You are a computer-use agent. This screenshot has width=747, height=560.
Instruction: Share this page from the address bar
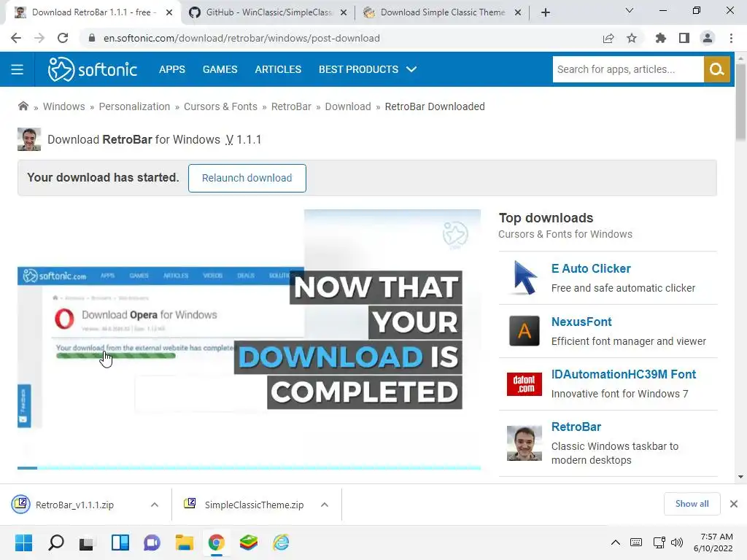(608, 38)
